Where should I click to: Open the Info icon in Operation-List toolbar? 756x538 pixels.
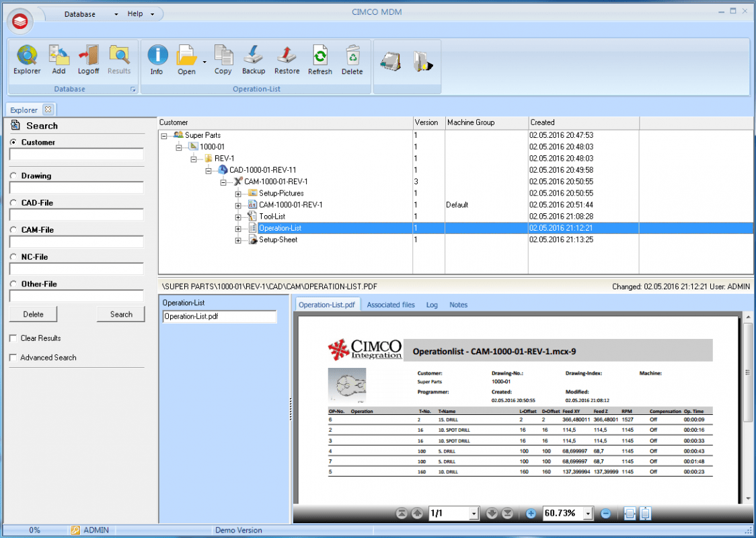click(157, 59)
